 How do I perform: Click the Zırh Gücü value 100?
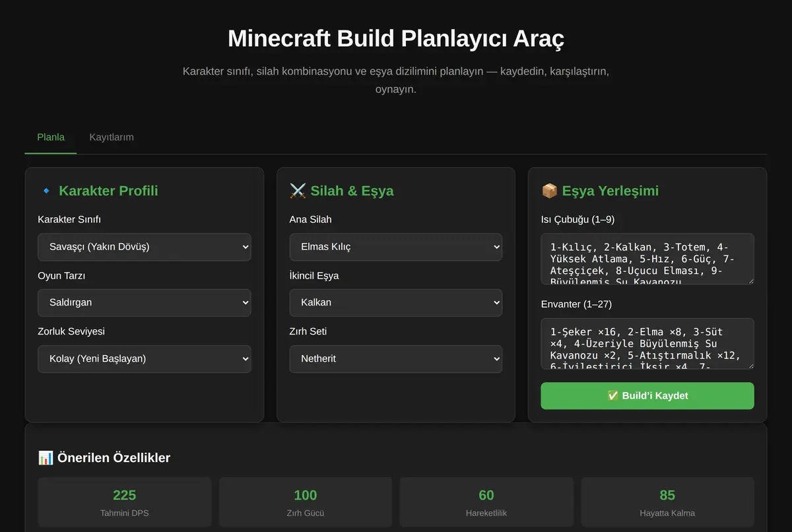point(306,495)
